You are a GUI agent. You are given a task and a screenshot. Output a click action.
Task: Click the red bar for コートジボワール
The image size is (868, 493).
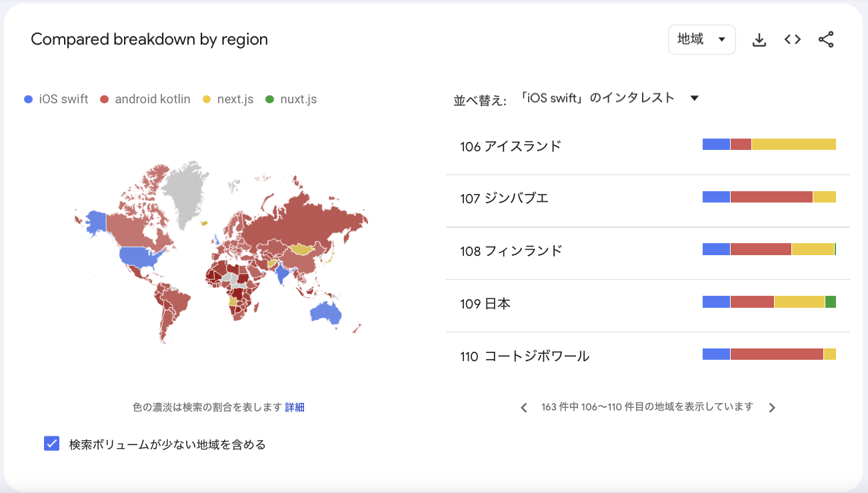click(x=777, y=354)
